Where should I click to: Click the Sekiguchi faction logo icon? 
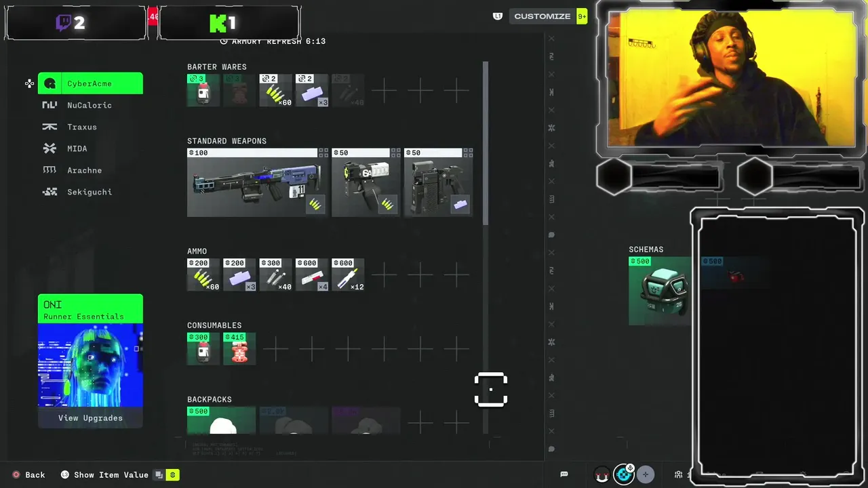point(50,192)
